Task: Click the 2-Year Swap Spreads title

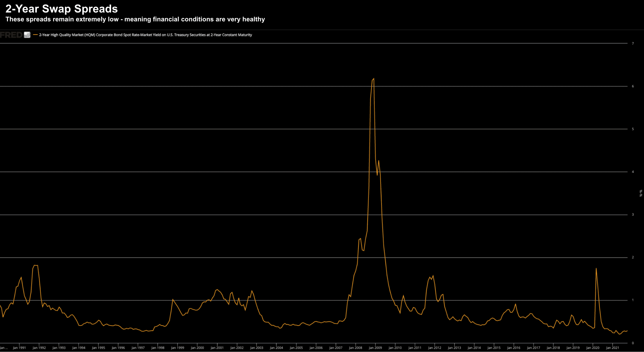Action: tap(62, 9)
